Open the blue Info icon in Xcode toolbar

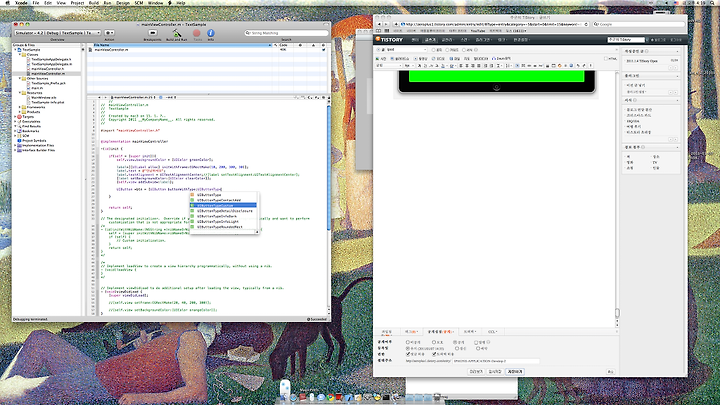point(211,33)
